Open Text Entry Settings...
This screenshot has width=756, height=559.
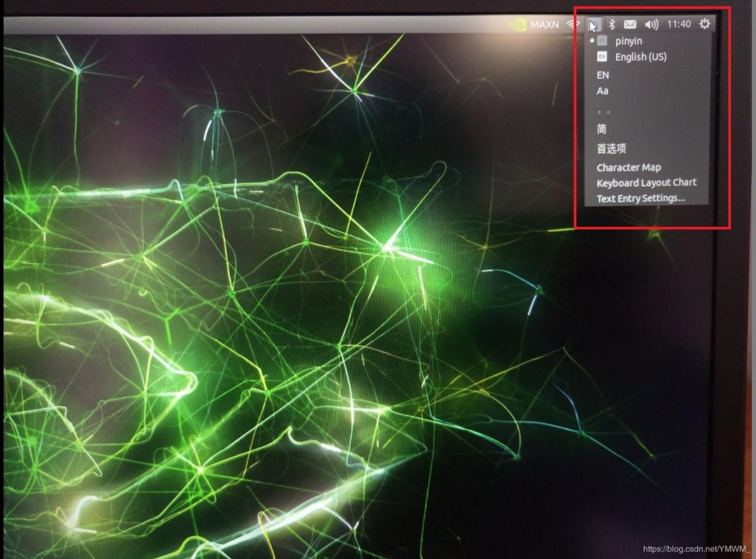[x=647, y=198]
